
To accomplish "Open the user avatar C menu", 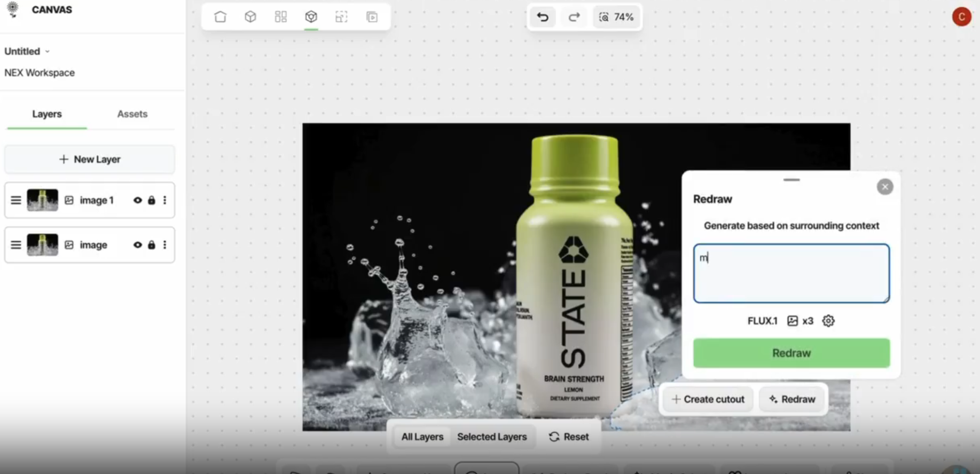I will (x=962, y=17).
